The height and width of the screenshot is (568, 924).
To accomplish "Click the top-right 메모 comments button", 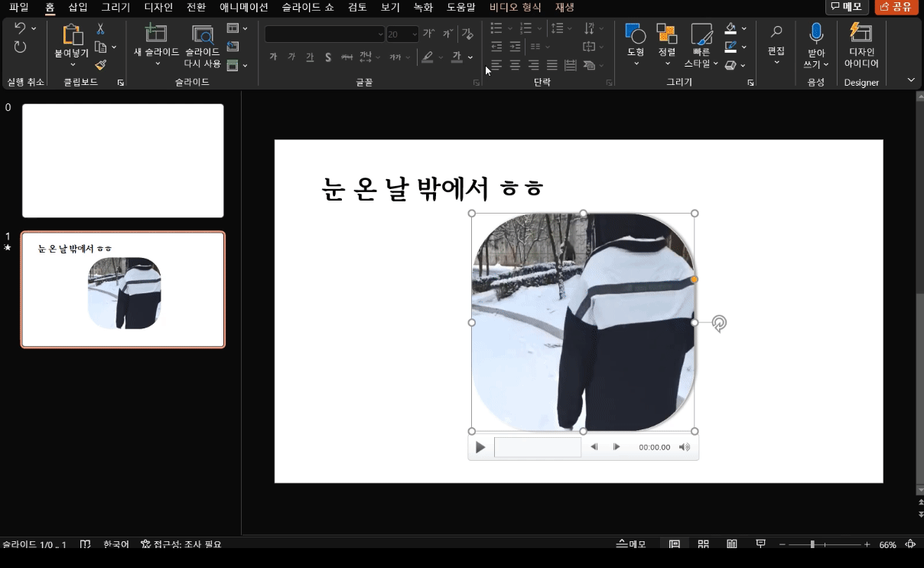I will pyautogui.click(x=847, y=7).
